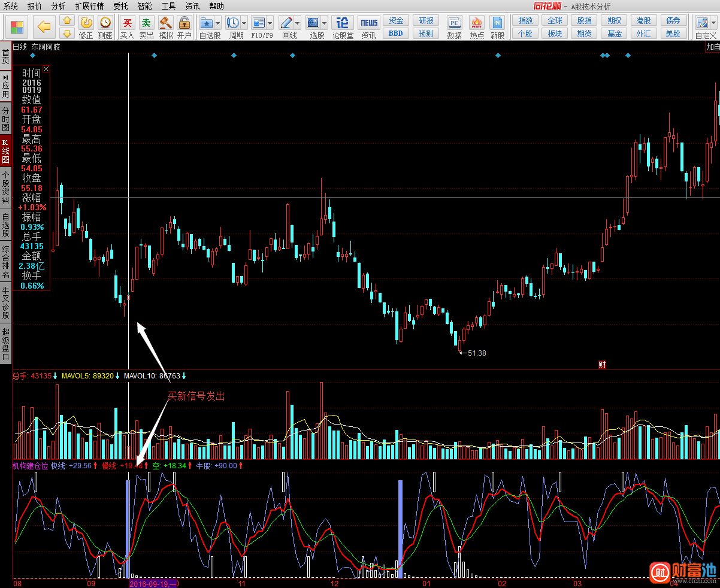The image size is (720, 588).
Task: Click the small yellow down arrow icon
Action: pyautogui.click(x=67, y=33)
